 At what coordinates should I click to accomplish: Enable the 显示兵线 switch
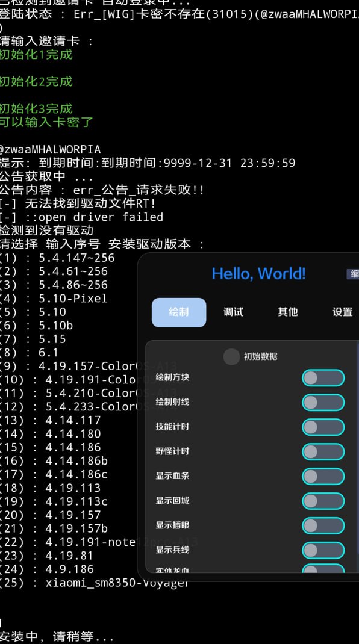(x=323, y=550)
